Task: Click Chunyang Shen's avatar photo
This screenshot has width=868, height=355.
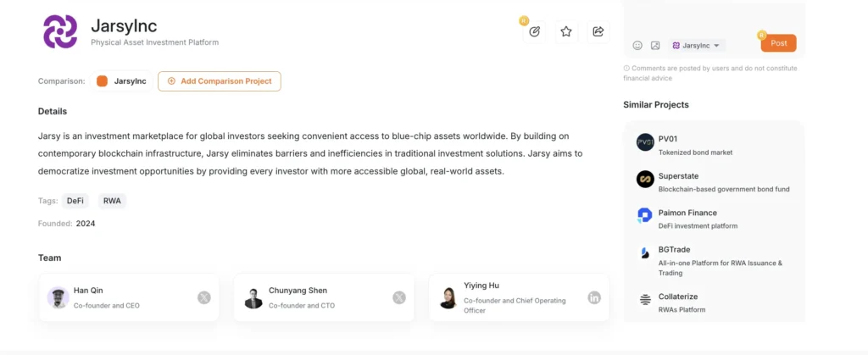Action: click(253, 298)
